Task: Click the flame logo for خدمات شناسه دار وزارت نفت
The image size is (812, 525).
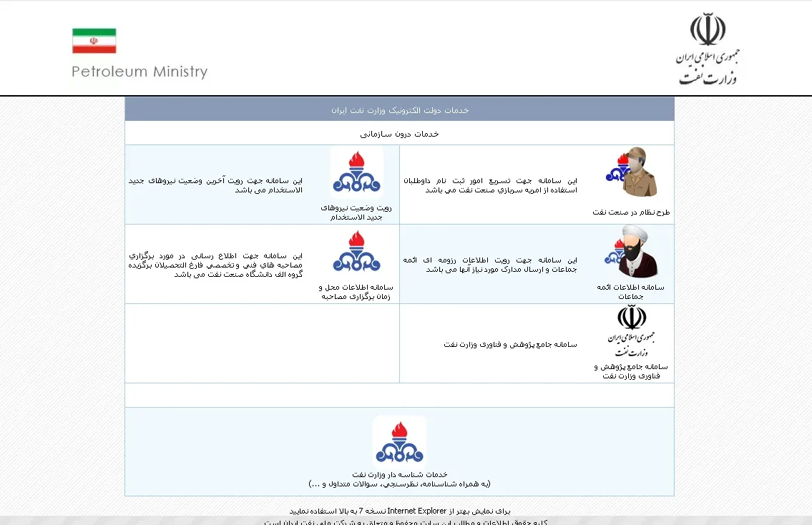Action: (400, 441)
